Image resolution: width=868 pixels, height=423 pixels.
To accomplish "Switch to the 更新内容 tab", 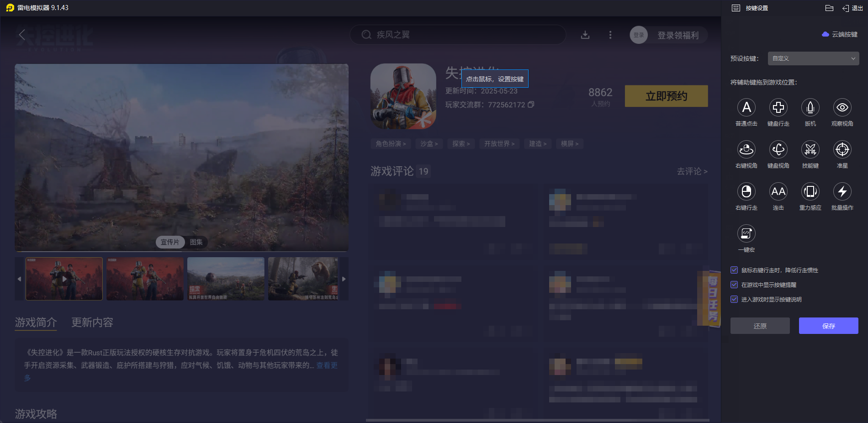I will click(x=92, y=323).
